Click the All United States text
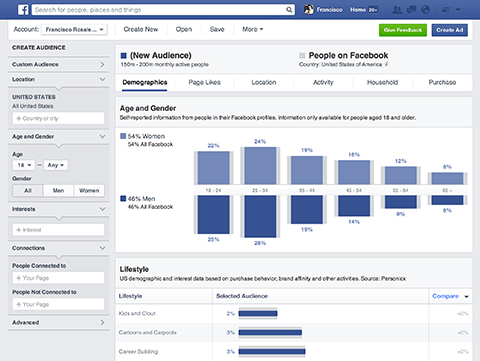This screenshot has height=361, width=480. click(33, 106)
